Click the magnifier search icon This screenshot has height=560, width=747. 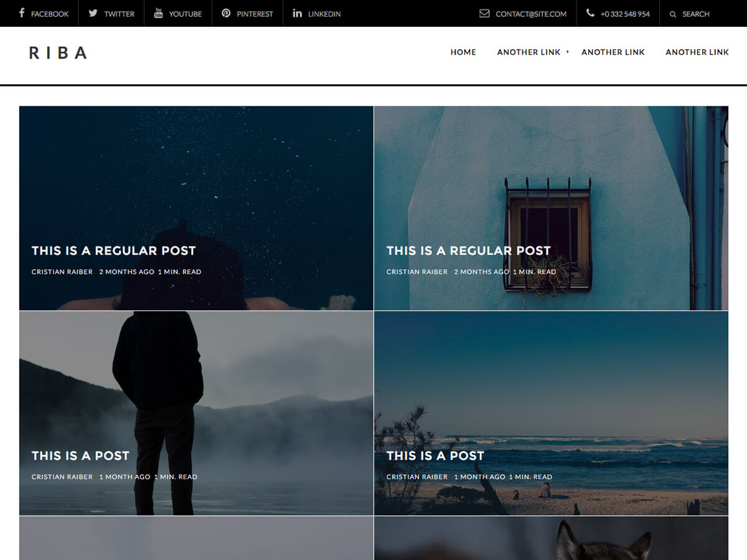673,14
